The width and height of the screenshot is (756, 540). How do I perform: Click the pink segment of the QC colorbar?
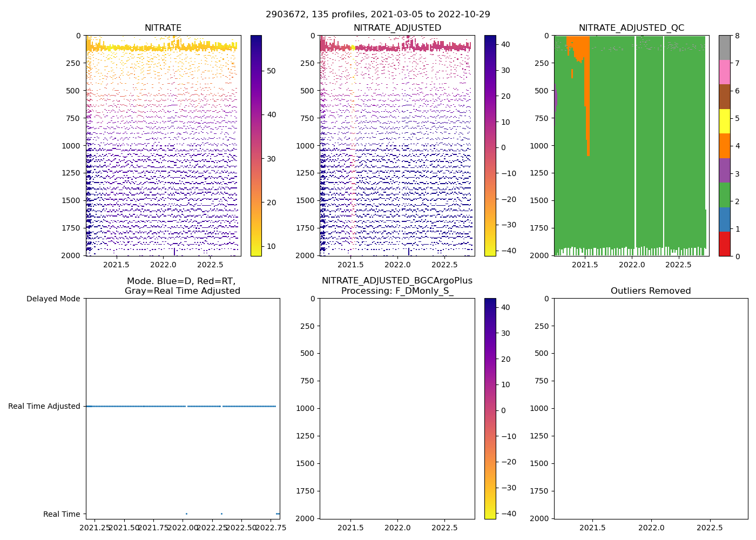(724, 72)
